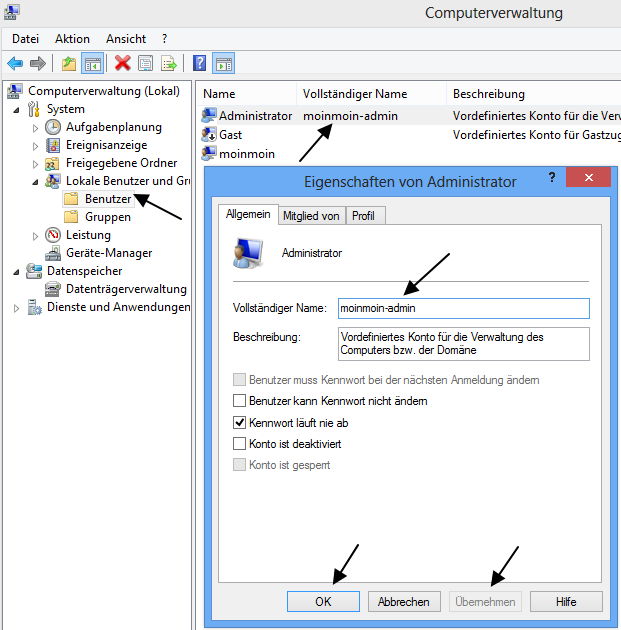
Task: Click the Dienste und Anwendungen icon
Action: (34, 307)
